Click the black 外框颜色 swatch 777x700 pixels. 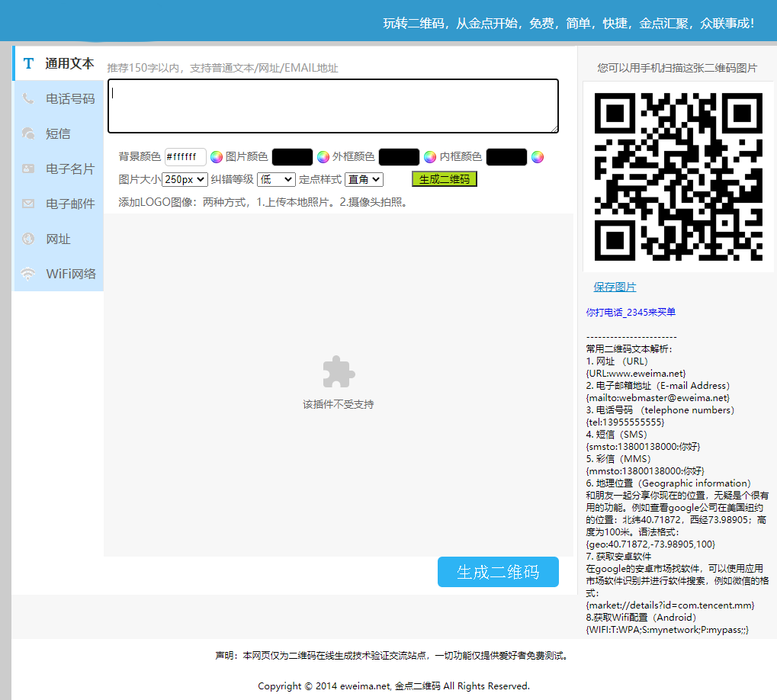400,157
